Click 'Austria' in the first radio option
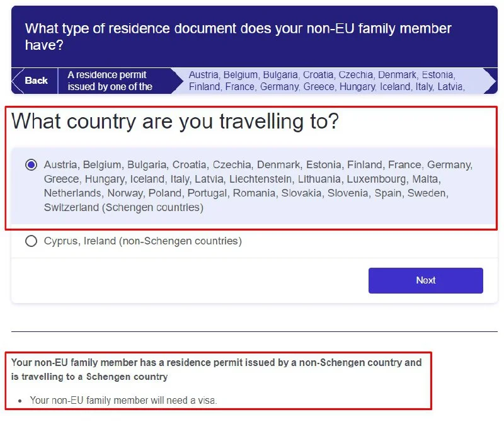 (x=60, y=165)
